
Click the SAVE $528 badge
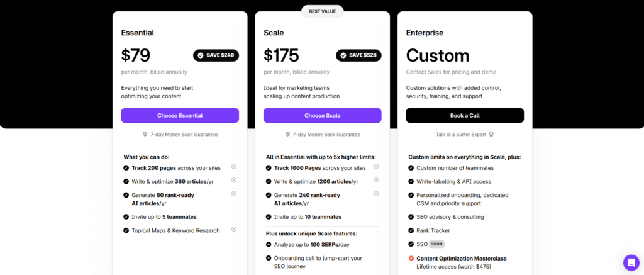pyautogui.click(x=358, y=55)
